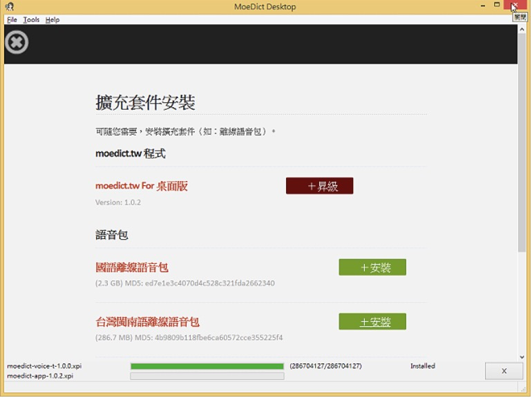Click the Installed status text
The width and height of the screenshot is (532, 398).
tap(423, 366)
